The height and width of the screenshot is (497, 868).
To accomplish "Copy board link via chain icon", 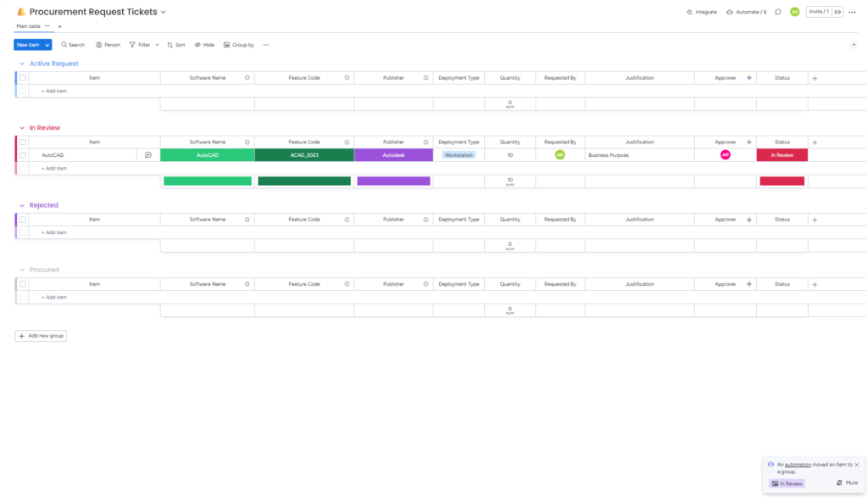I will [x=837, y=12].
